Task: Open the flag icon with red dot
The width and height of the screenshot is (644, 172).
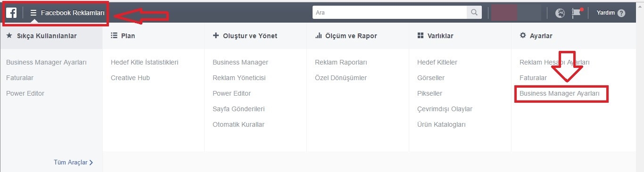Action: pyautogui.click(x=577, y=13)
